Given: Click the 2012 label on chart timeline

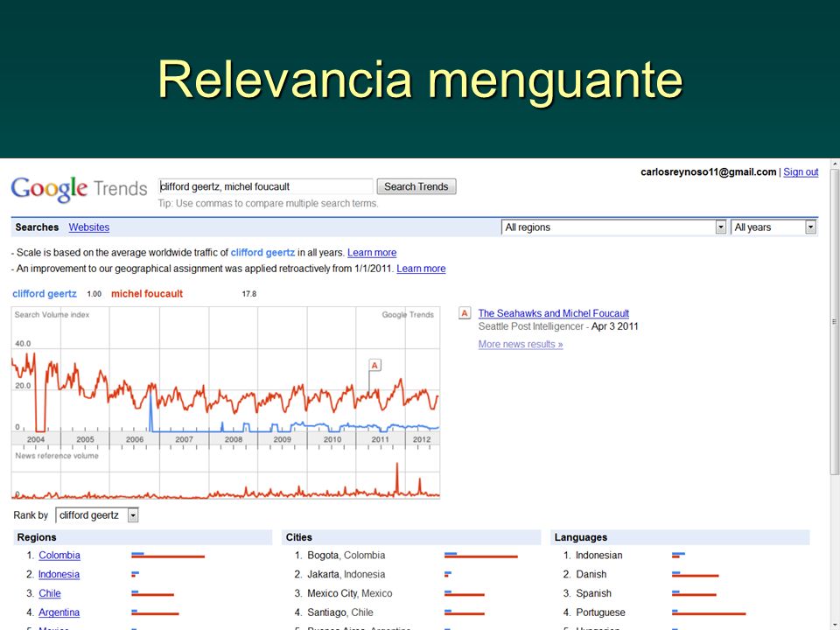Looking at the screenshot, I should 422,439.
